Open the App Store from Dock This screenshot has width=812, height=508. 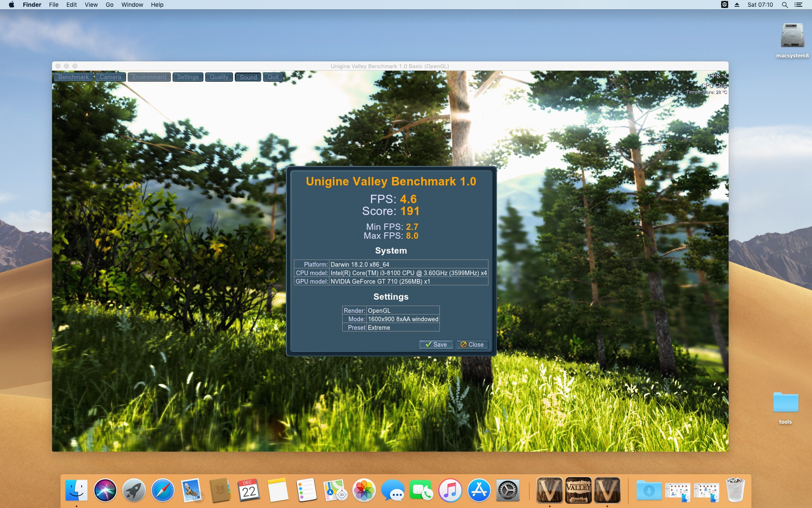coord(479,491)
